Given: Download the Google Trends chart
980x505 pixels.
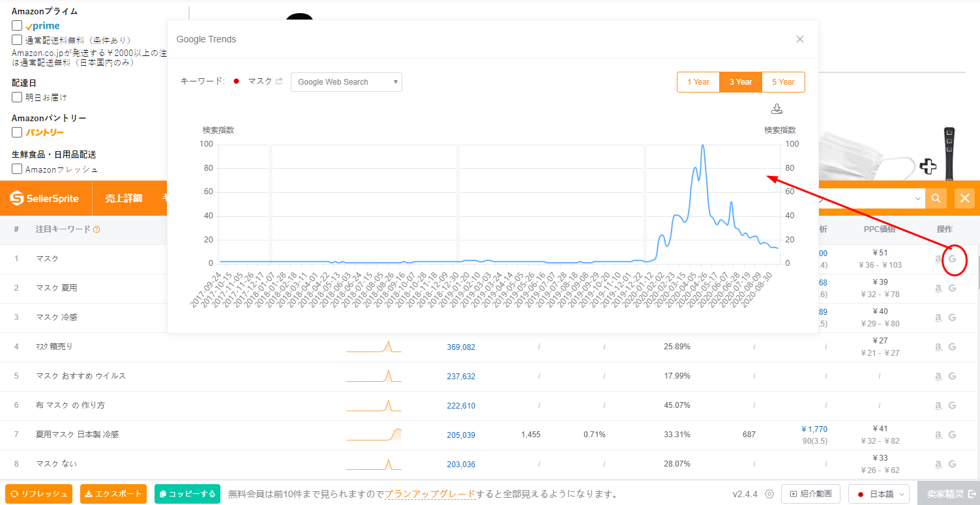Looking at the screenshot, I should point(777,109).
